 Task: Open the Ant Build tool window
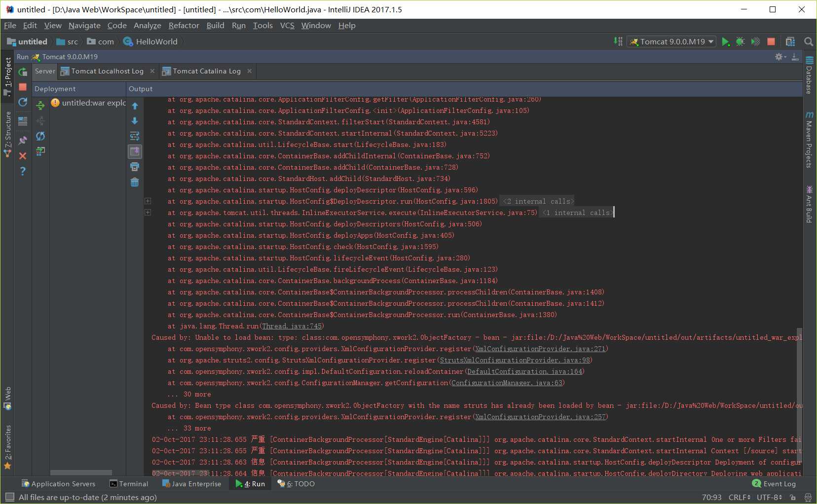(x=809, y=204)
